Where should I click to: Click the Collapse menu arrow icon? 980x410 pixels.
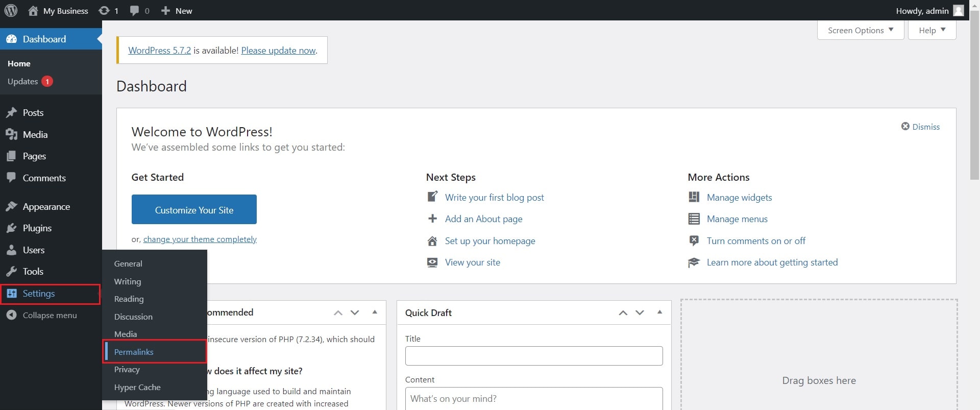tap(11, 315)
